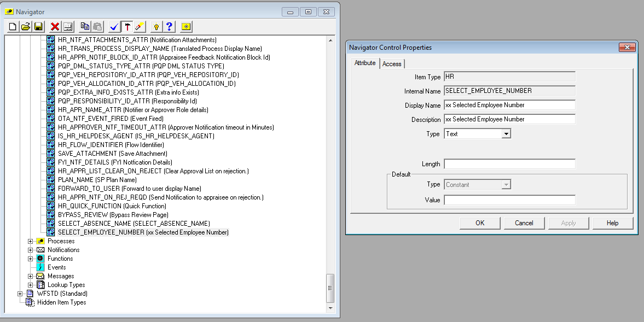Click the Navigator scrollbar down arrow
644x322 pixels.
330,308
